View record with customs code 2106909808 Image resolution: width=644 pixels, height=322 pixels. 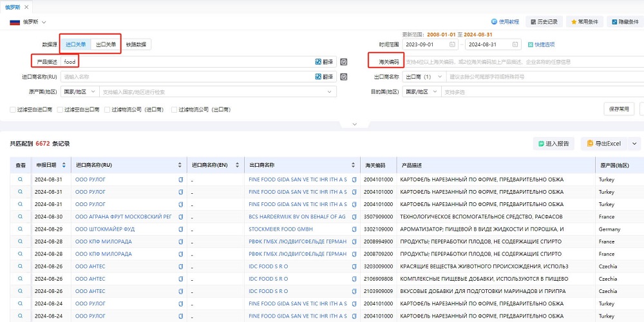20,278
